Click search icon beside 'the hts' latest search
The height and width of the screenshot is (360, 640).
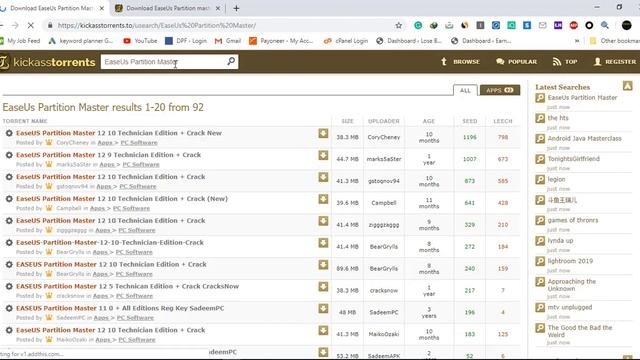tap(540, 118)
